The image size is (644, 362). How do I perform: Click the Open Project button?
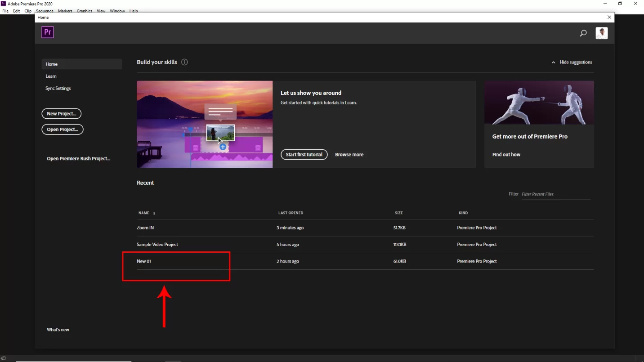[63, 130]
